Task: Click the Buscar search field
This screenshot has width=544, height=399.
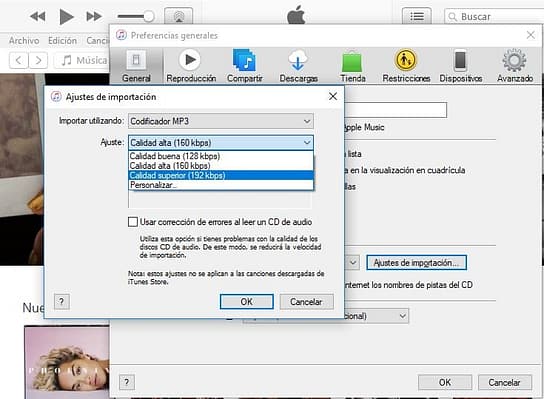Action: pos(494,16)
